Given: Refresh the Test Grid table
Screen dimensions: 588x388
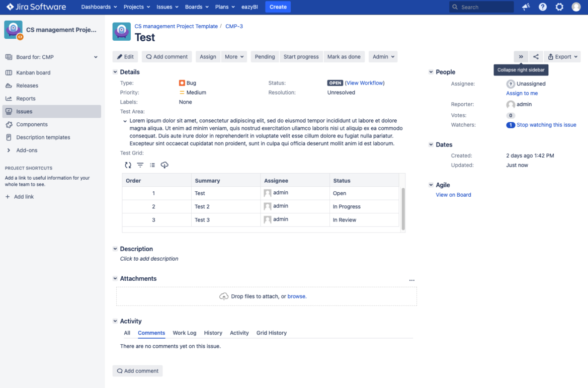Looking at the screenshot, I should [x=128, y=165].
